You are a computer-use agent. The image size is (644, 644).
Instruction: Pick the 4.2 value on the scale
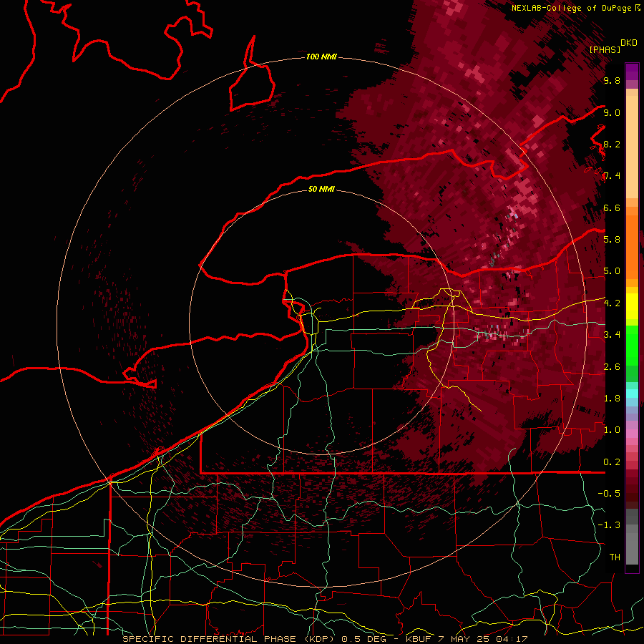click(x=612, y=303)
